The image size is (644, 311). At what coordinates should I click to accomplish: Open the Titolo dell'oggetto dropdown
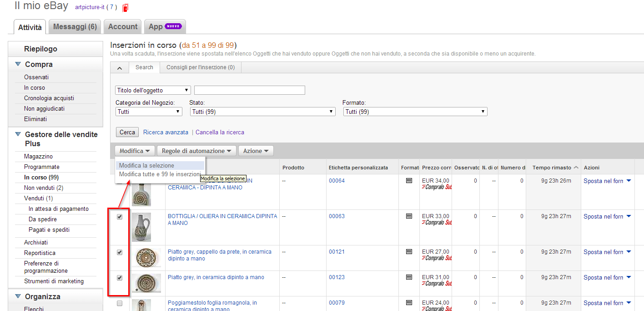coord(153,90)
